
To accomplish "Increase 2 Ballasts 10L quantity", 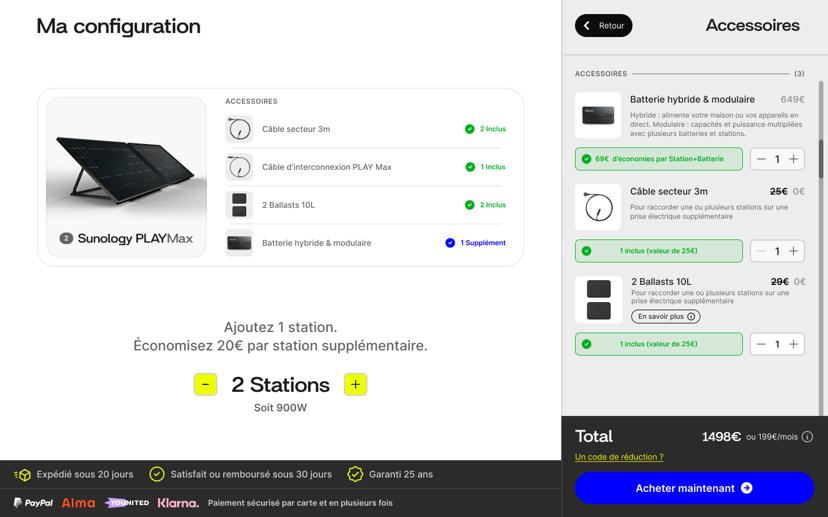I will click(x=793, y=344).
